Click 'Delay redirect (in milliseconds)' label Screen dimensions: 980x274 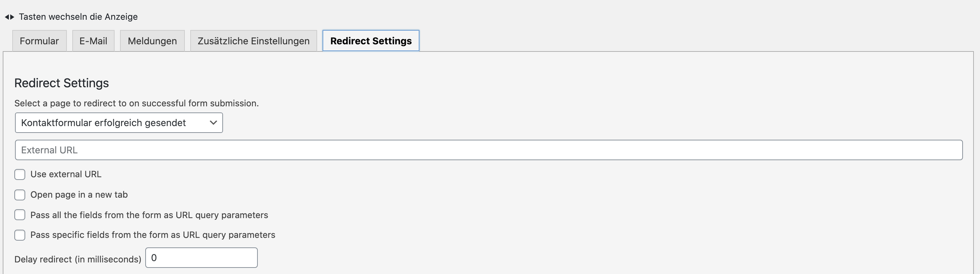click(78, 259)
